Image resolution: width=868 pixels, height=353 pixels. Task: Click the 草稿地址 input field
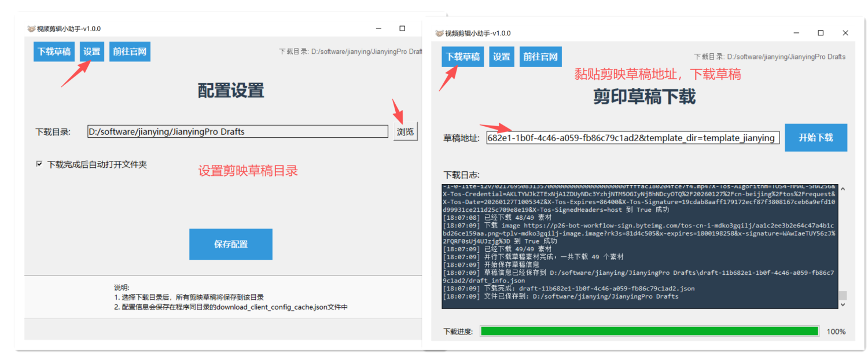pos(633,138)
